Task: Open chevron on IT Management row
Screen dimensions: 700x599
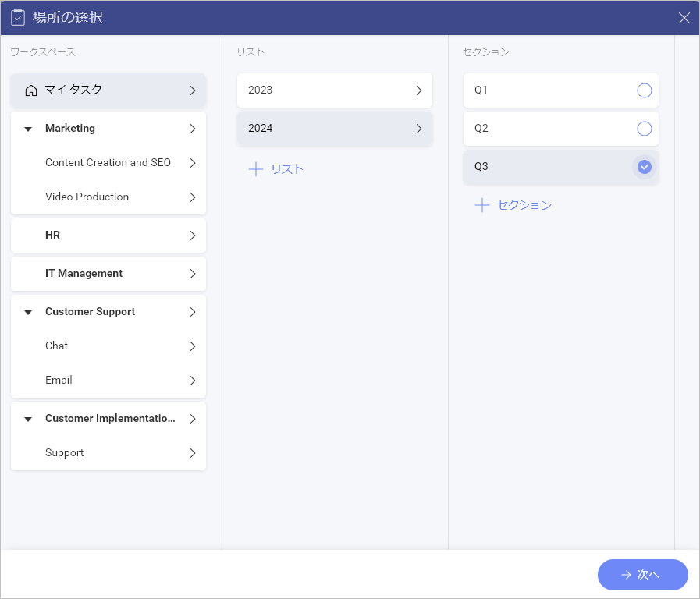Action: 193,274
